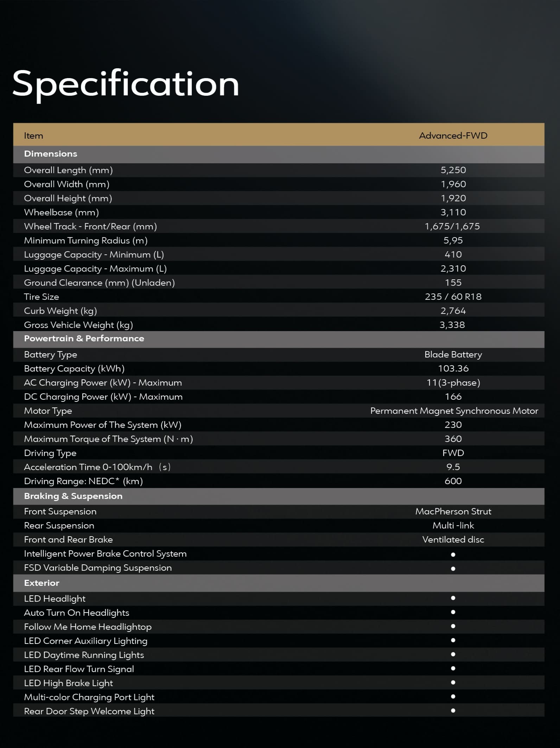Click the Braking & Suspension section header
Image resolution: width=560 pixels, height=748 pixels.
(73, 496)
